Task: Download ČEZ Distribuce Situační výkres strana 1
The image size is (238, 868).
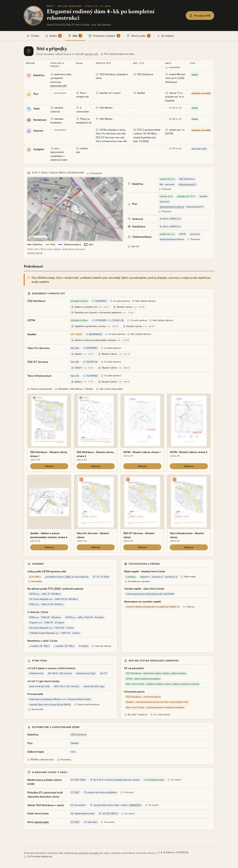Action: (x=49, y=466)
